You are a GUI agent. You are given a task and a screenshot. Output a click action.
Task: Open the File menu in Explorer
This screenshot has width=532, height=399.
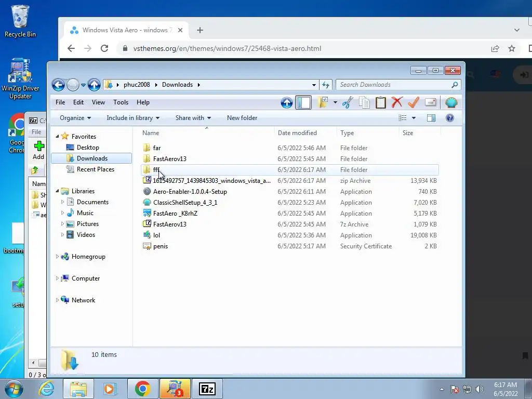(60, 102)
